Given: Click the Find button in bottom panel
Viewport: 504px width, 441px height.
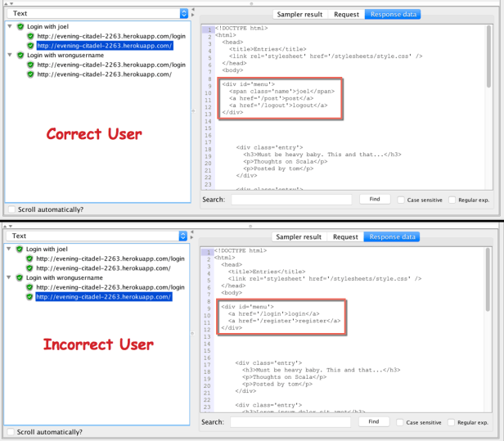Looking at the screenshot, I should pos(374,421).
